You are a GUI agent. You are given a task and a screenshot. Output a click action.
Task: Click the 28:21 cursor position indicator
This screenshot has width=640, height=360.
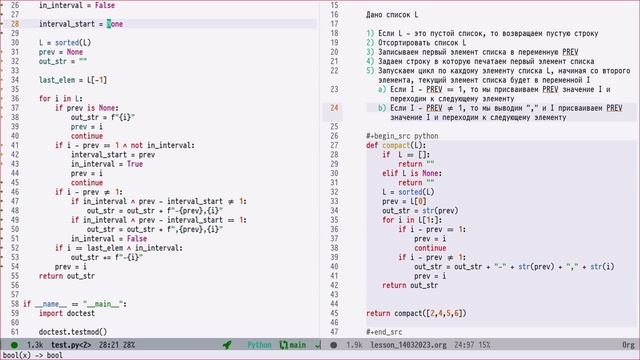click(x=109, y=345)
